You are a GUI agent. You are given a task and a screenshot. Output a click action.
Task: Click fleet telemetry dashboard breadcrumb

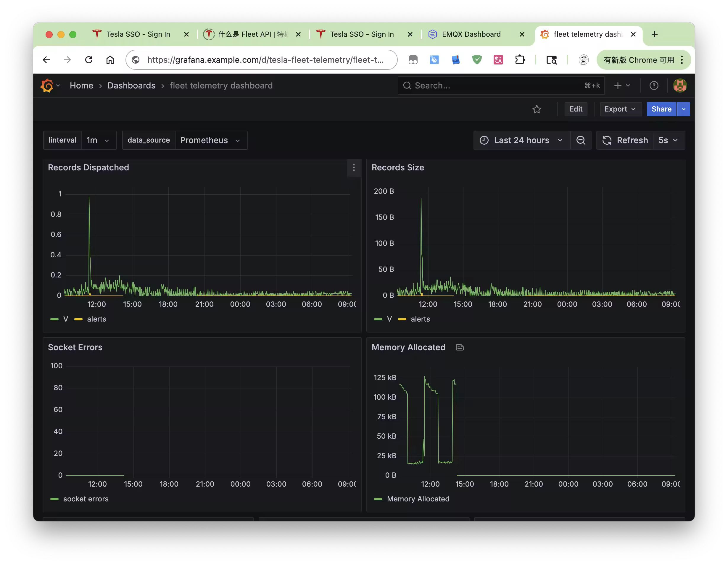pos(221,85)
